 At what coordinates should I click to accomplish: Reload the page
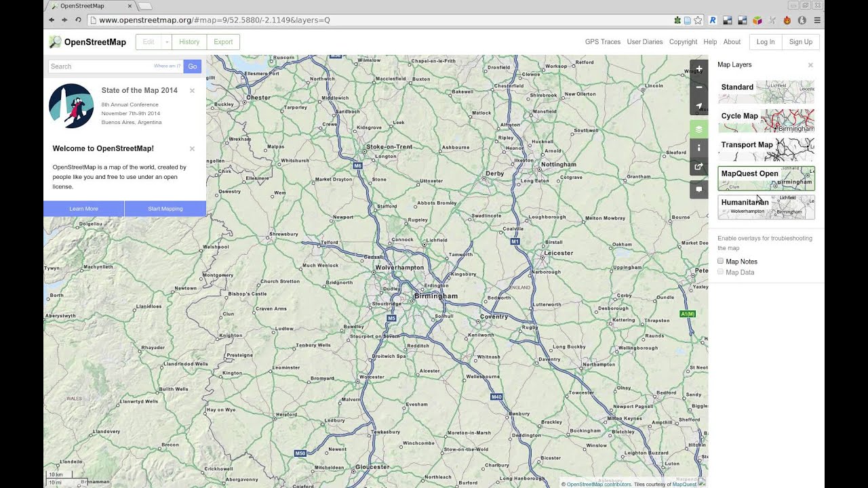pyautogui.click(x=78, y=20)
